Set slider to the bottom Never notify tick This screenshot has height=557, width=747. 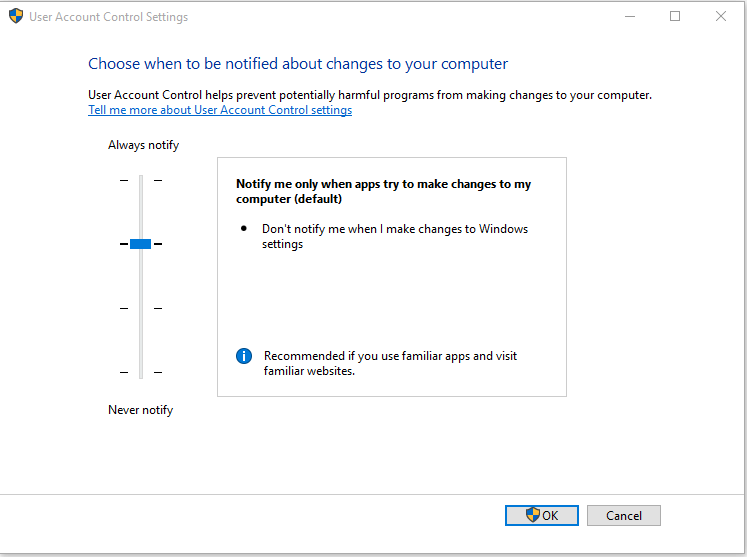141,372
